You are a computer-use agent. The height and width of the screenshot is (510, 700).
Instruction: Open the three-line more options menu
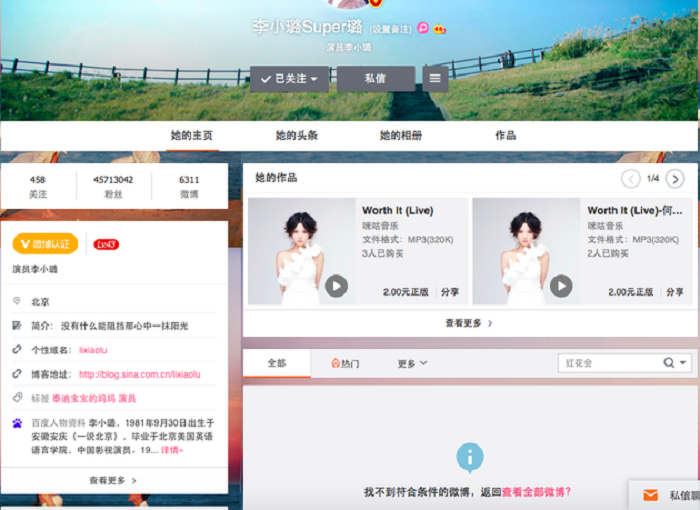[435, 78]
